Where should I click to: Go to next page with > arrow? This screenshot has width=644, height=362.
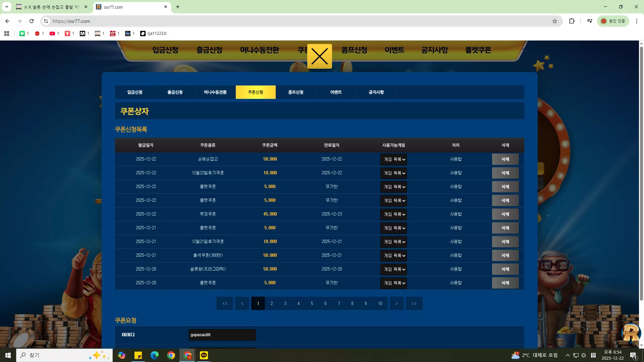click(x=396, y=303)
